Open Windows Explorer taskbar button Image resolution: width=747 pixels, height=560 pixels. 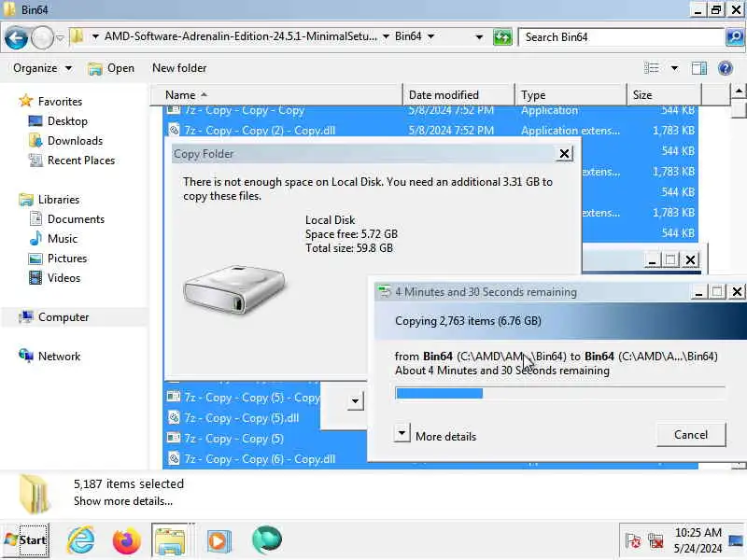170,540
